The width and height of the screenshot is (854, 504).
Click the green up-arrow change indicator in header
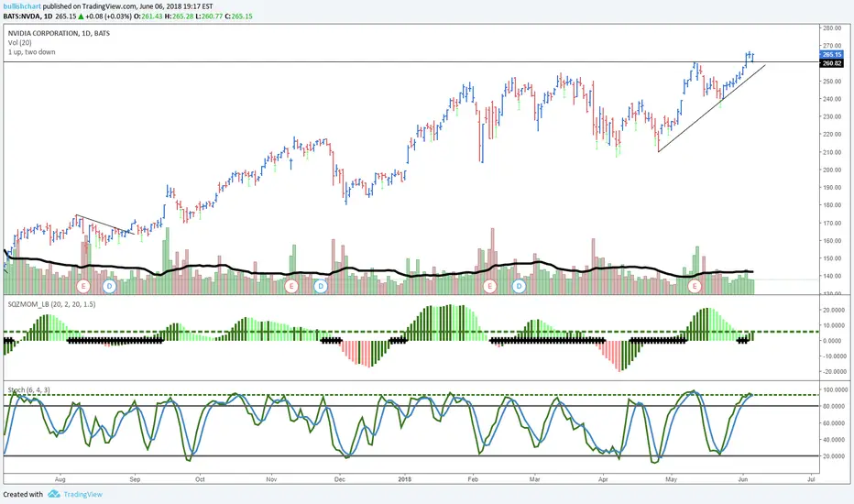tap(81, 16)
